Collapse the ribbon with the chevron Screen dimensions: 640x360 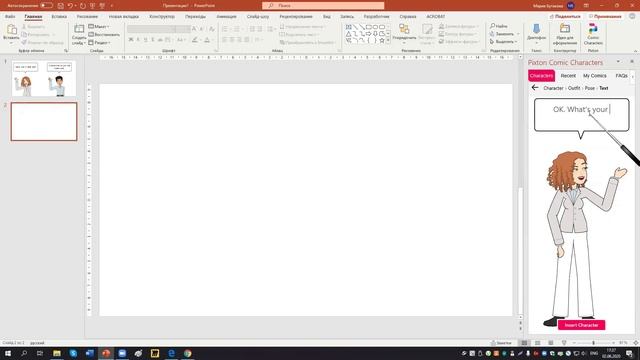(636, 51)
